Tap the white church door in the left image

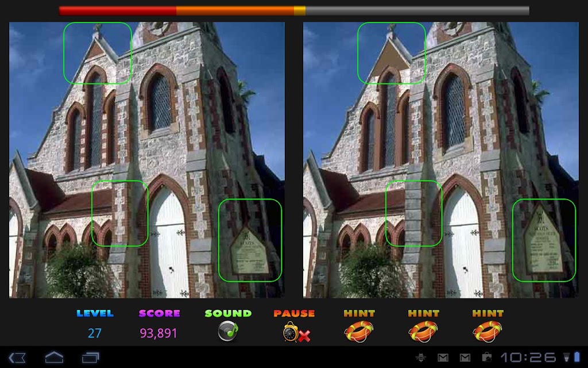[x=169, y=243]
